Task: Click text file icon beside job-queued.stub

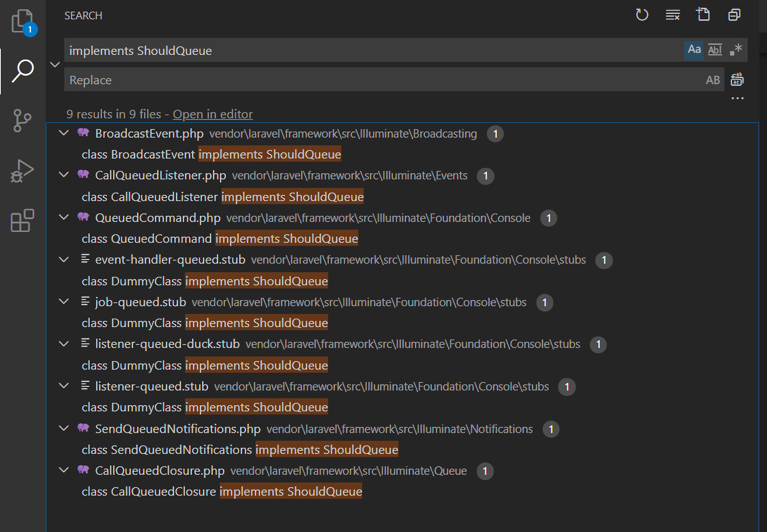Action: [x=85, y=301]
